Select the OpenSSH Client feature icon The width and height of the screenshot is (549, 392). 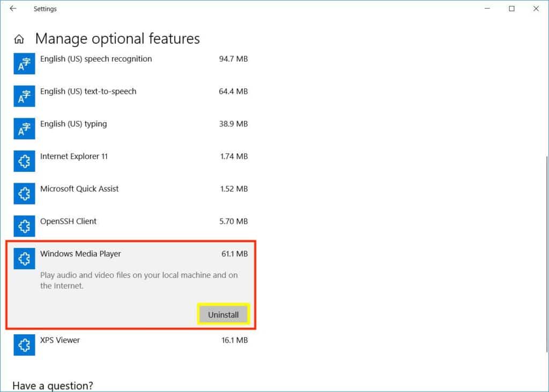tap(24, 226)
